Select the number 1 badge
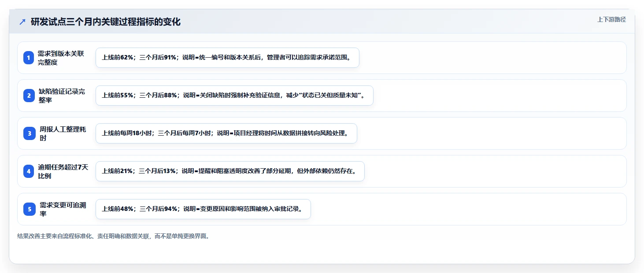This screenshot has height=273, width=644. (x=29, y=58)
